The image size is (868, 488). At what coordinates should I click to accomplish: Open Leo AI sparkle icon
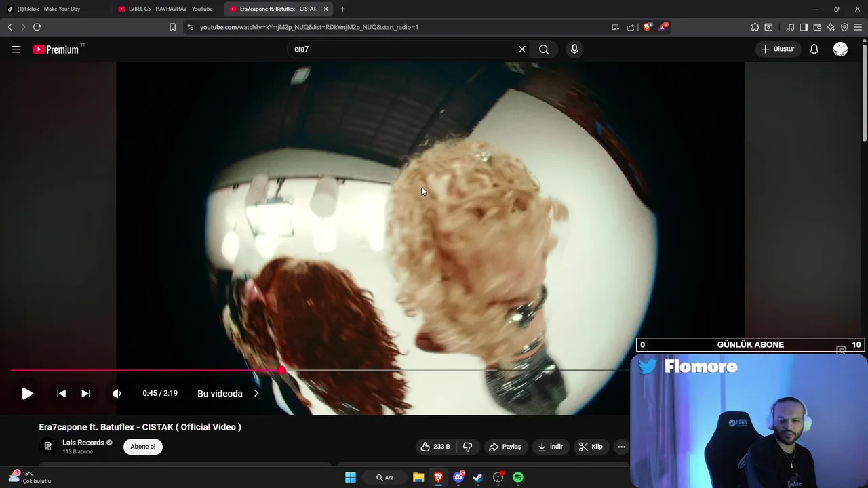pos(831,27)
